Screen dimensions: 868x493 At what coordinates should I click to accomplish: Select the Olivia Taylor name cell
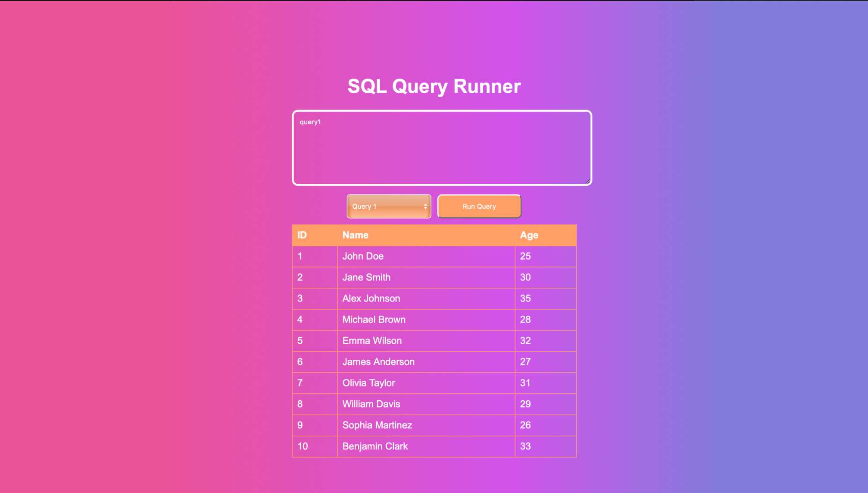click(x=426, y=383)
